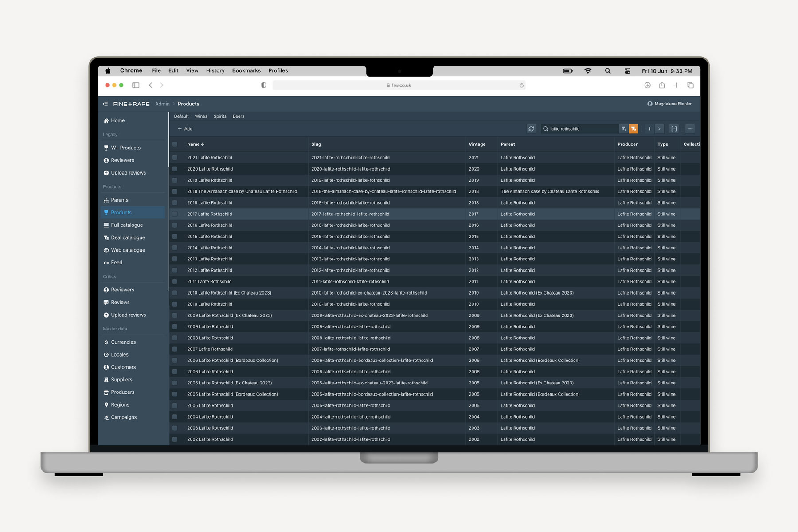The height and width of the screenshot is (532, 798).
Task: Click the Add button
Action: [x=185, y=129]
